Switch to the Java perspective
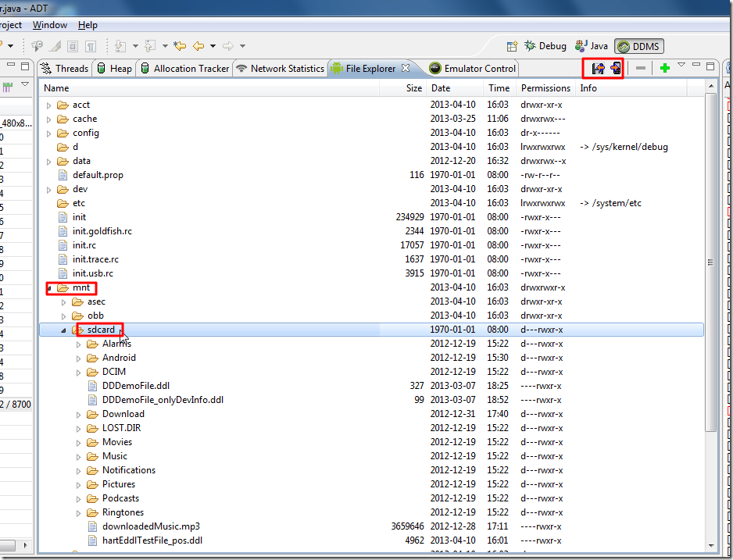Image resolution: width=733 pixels, height=560 pixels. [592, 46]
